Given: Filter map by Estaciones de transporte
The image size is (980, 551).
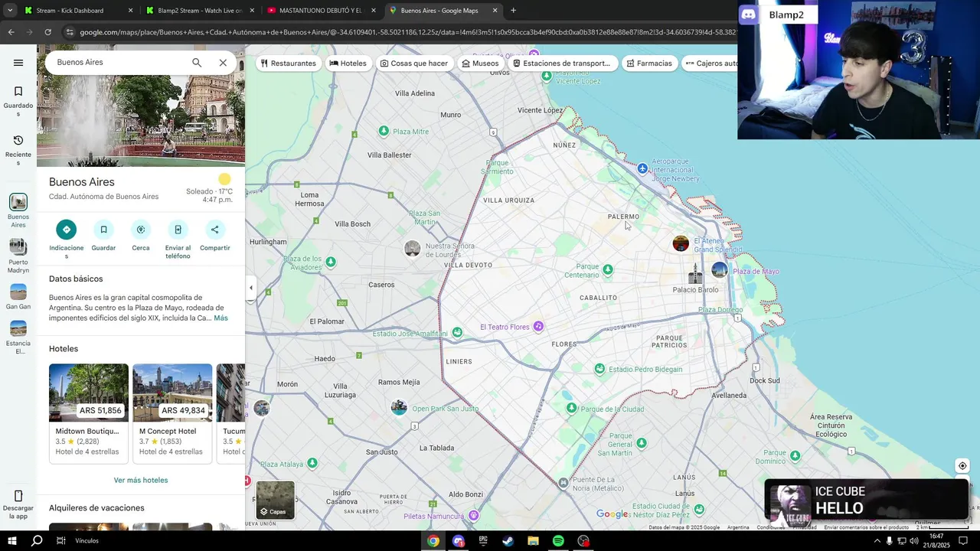Looking at the screenshot, I should 562,64.
